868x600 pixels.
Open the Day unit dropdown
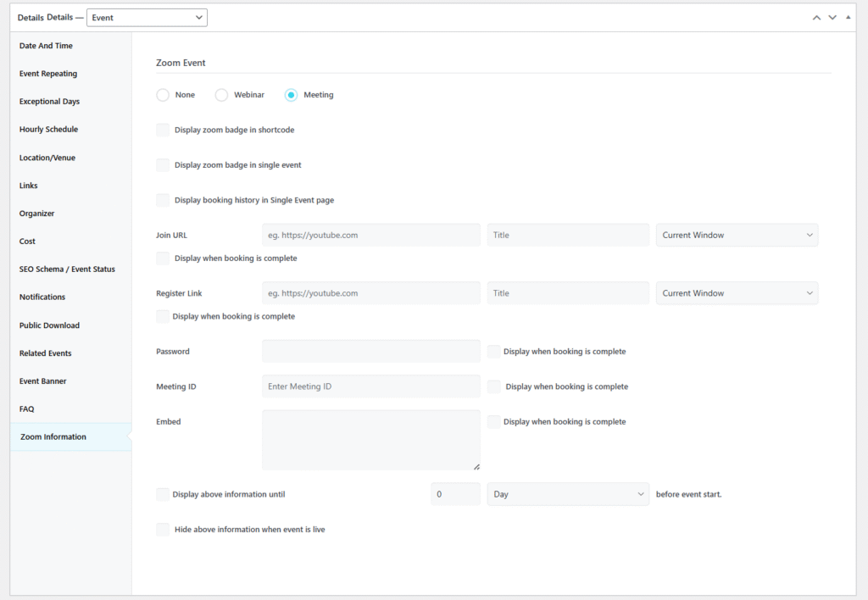[x=567, y=493]
